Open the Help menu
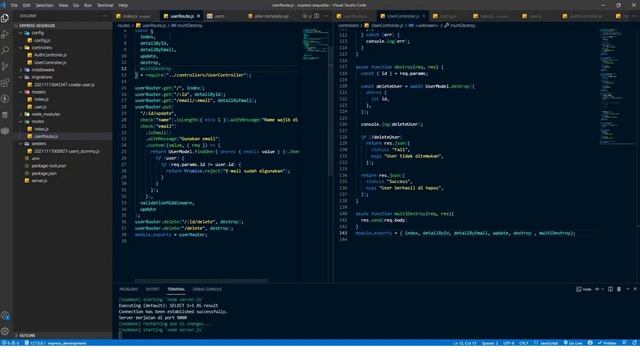The width and height of the screenshot is (640, 360). (123, 5)
